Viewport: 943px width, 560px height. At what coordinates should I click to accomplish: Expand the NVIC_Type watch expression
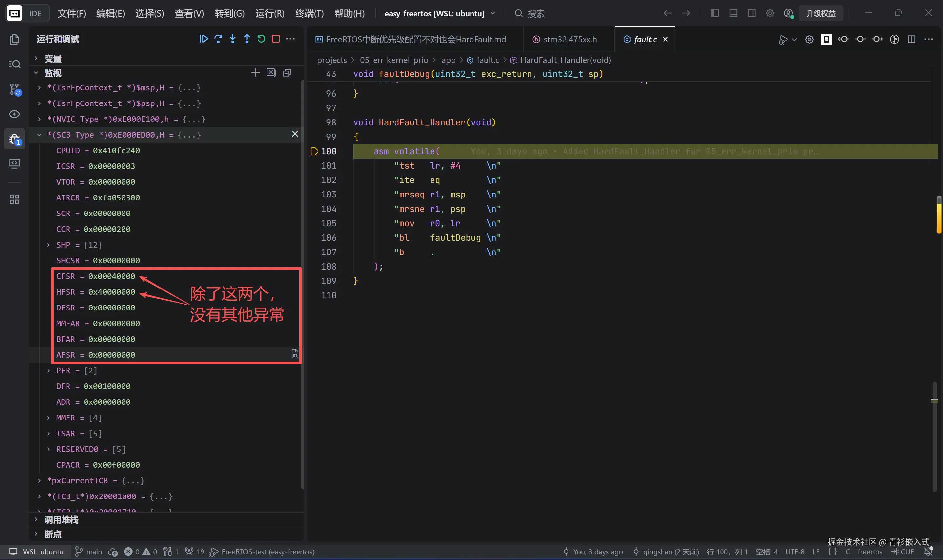click(39, 119)
